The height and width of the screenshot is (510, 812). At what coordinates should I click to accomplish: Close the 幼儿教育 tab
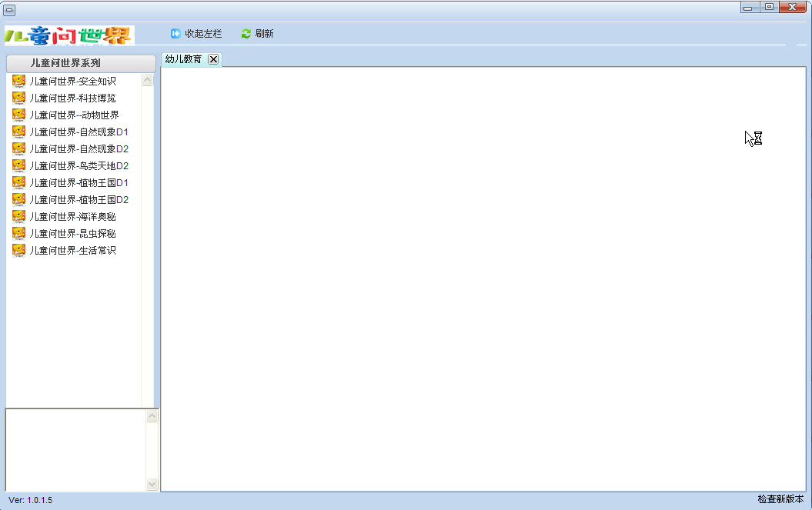coord(213,59)
